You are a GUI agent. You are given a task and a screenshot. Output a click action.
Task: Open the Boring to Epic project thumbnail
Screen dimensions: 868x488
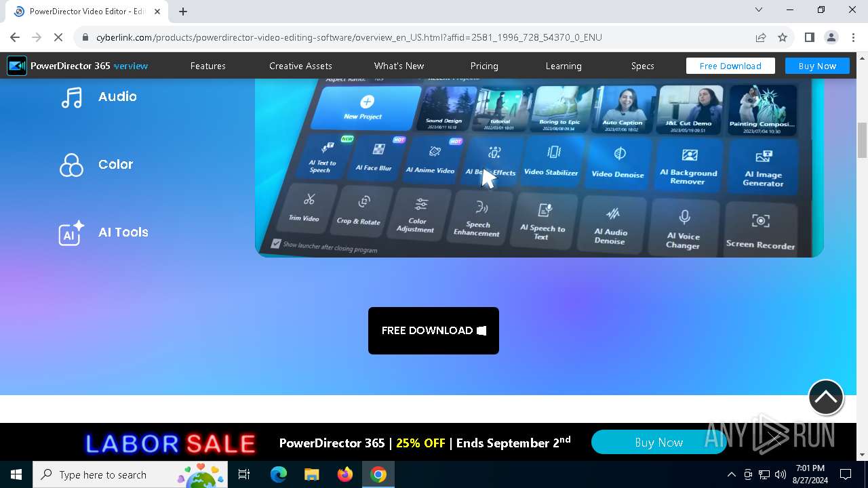(561, 108)
